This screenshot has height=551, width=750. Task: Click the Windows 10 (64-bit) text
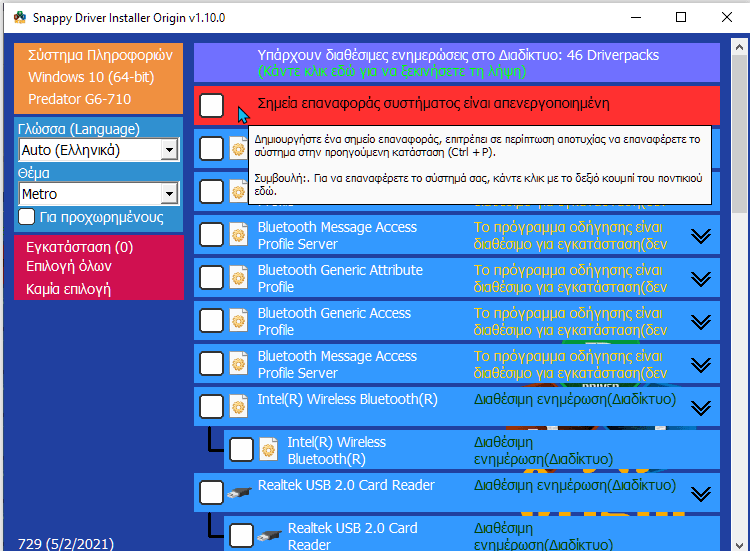click(x=91, y=77)
